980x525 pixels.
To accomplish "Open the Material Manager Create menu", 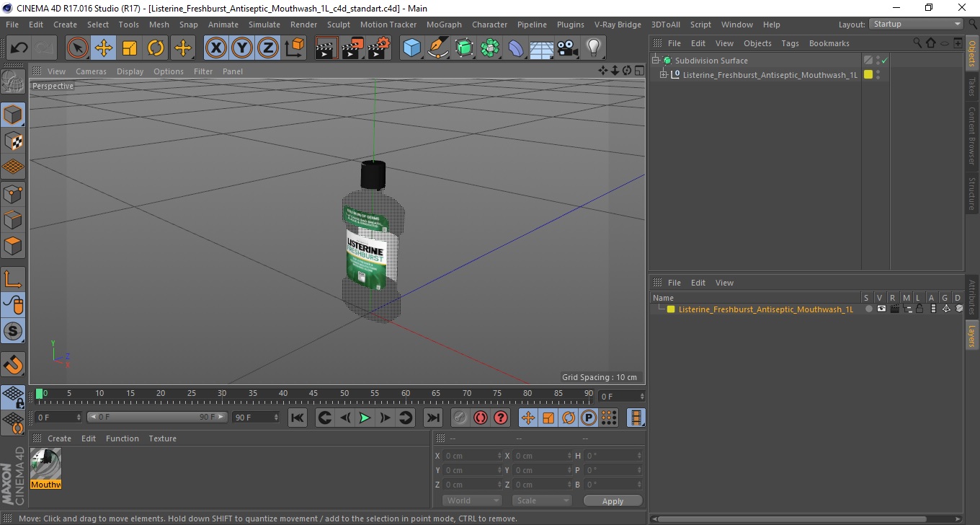I will 59,438.
